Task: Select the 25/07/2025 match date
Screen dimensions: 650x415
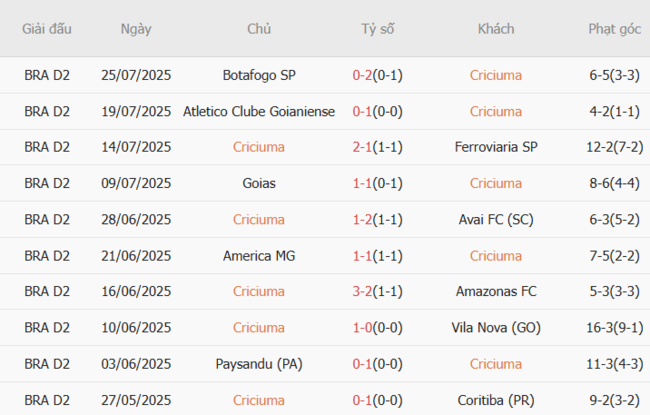Action: 136,75
